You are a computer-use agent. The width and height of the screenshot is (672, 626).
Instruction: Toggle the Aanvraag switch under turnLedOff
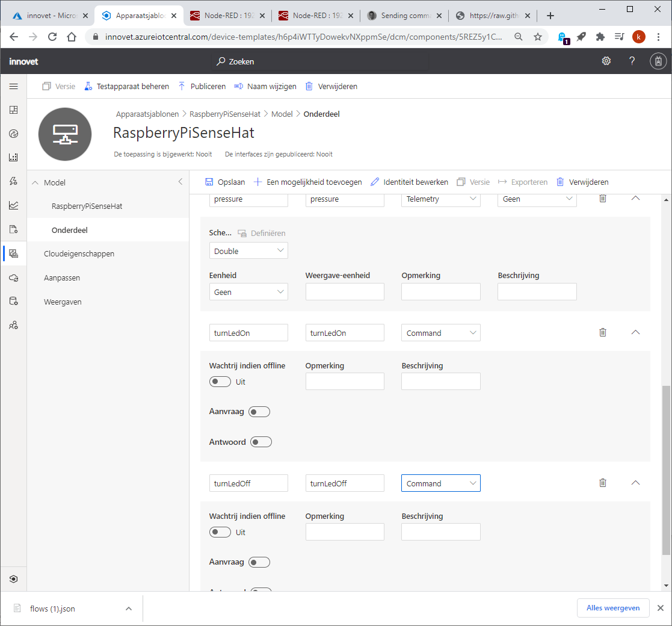[x=259, y=562]
